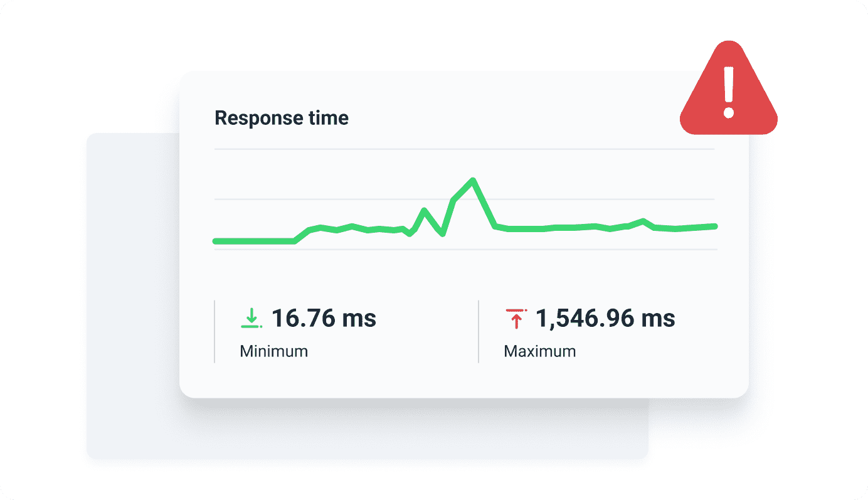Image resolution: width=868 pixels, height=500 pixels.
Task: Click the downward arrow beside 16.76 ms
Action: point(251,317)
